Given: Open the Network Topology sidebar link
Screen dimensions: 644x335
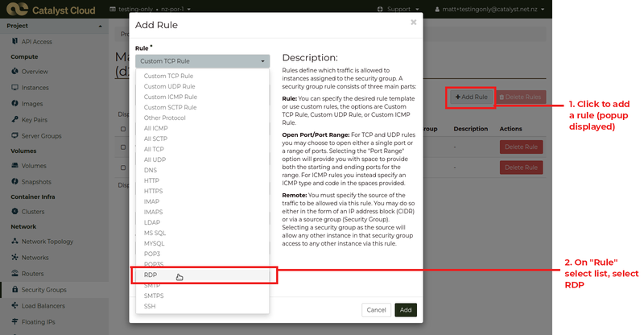Looking at the screenshot, I should click(47, 242).
